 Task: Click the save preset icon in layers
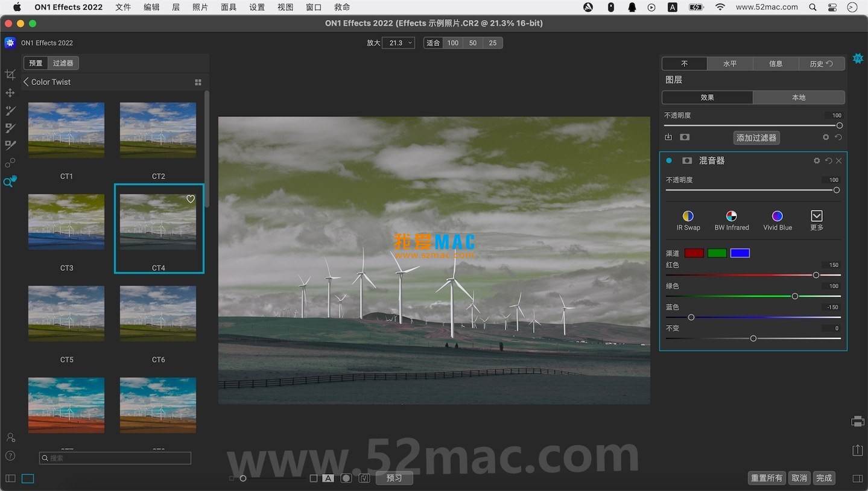pos(668,137)
